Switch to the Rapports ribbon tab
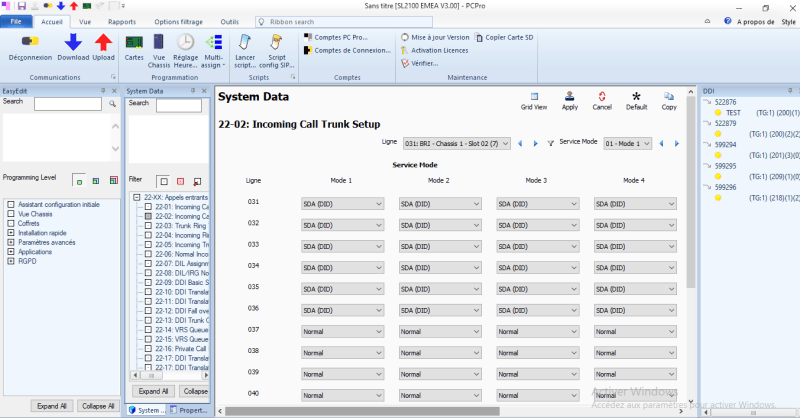 122,22
